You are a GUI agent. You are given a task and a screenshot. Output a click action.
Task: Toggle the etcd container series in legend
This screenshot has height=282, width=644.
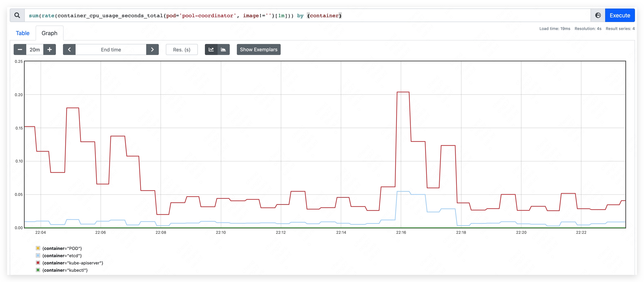point(62,256)
